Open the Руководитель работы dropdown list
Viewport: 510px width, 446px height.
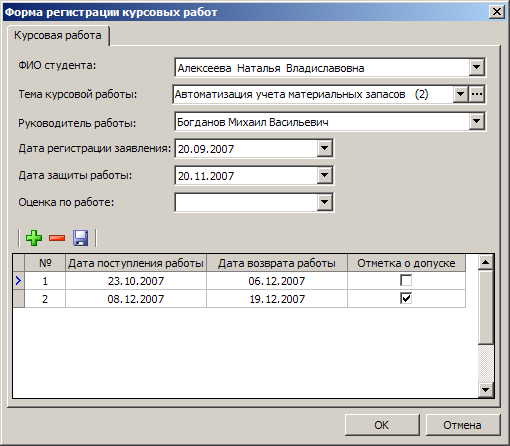pos(477,122)
